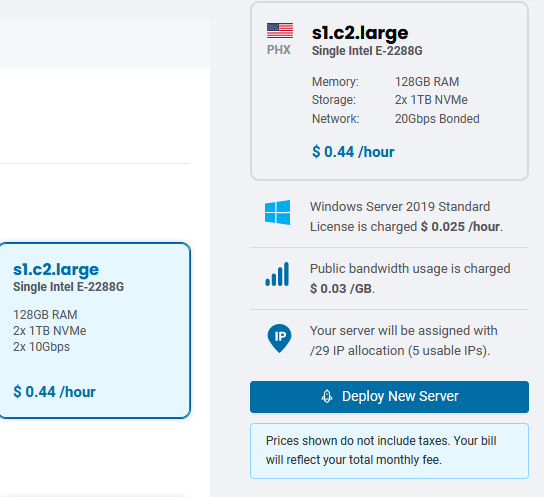Click the US flag icon above PHX
This screenshot has width=544, height=497.
tap(280, 31)
